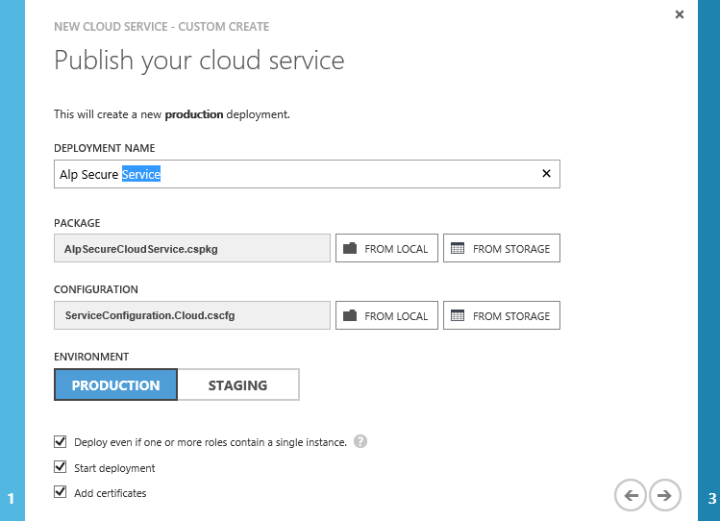
Task: Browse Configuration file From Local
Action: [x=386, y=316]
